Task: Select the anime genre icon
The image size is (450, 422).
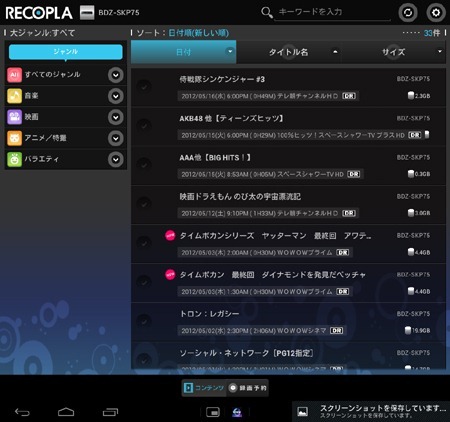Action: point(14,138)
